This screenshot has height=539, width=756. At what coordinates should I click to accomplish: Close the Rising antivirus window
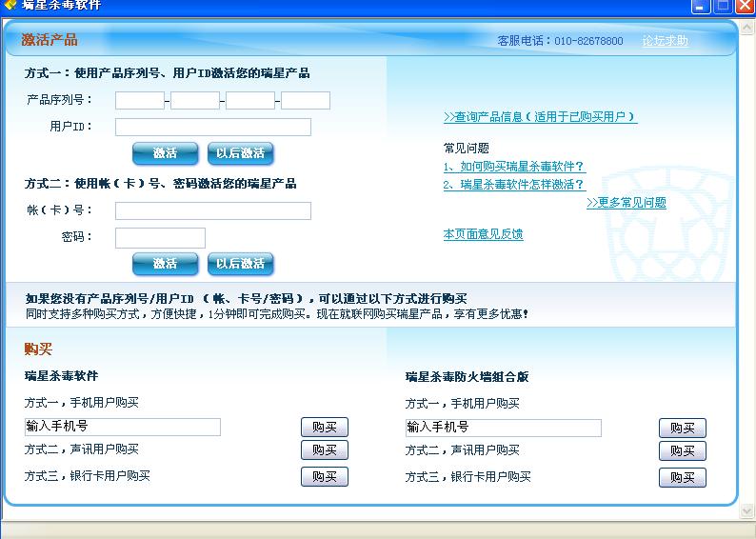coord(746,6)
